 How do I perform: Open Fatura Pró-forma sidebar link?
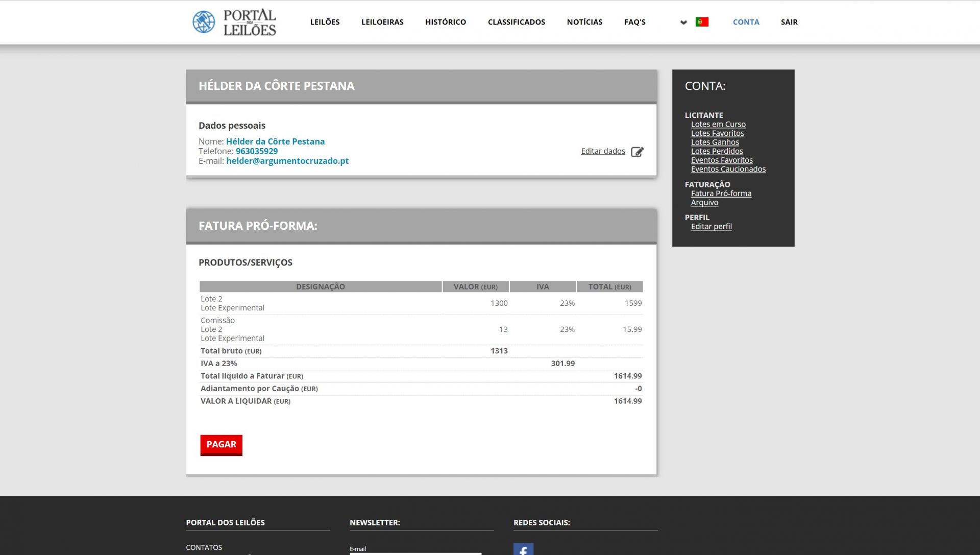[721, 194]
